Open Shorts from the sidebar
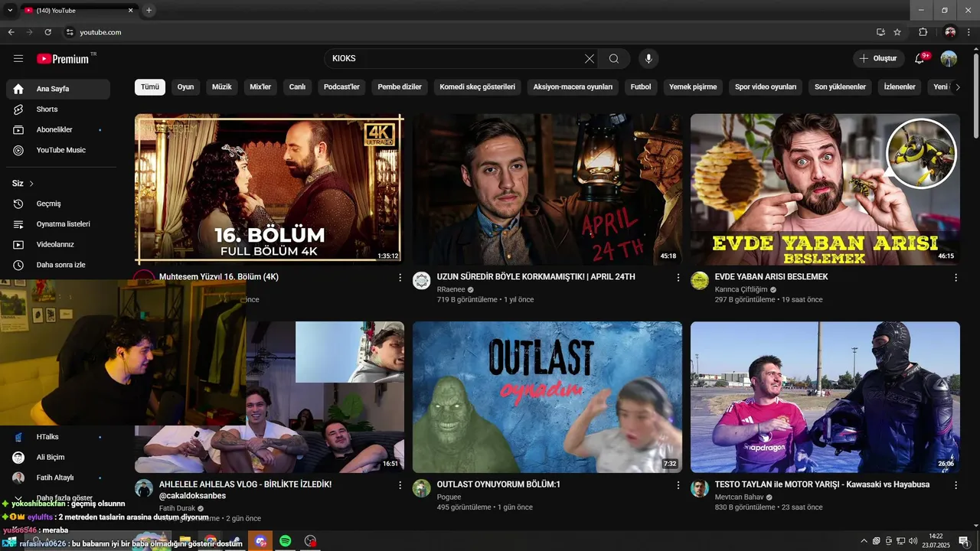This screenshot has height=551, width=980. coord(58,109)
